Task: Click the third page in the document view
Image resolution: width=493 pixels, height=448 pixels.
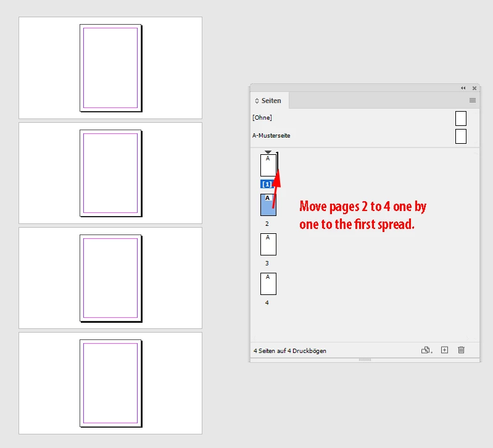Action: pos(110,278)
